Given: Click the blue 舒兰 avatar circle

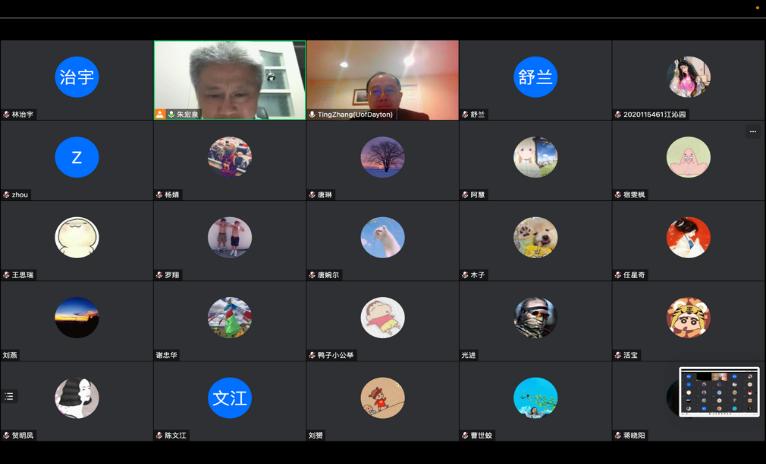Looking at the screenshot, I should (x=536, y=77).
